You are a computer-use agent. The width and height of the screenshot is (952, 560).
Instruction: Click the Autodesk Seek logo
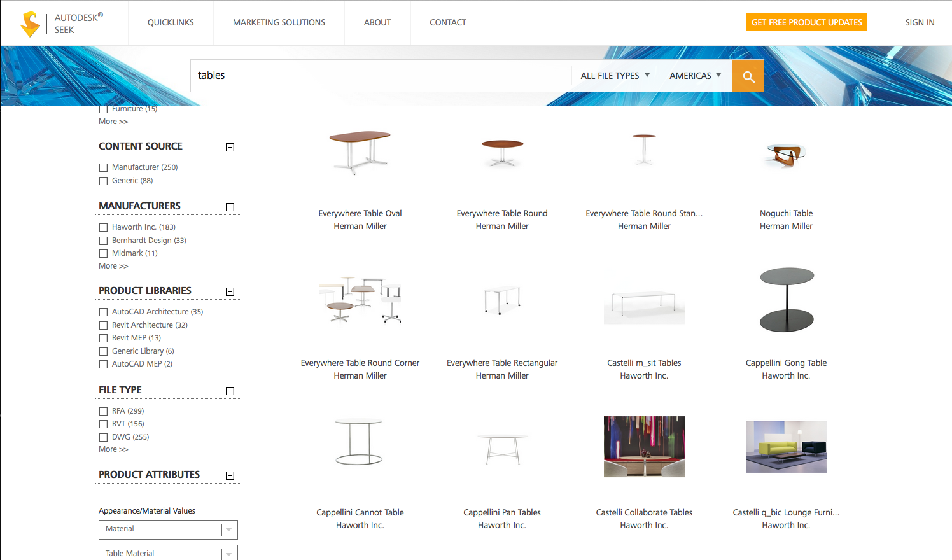coord(30,23)
